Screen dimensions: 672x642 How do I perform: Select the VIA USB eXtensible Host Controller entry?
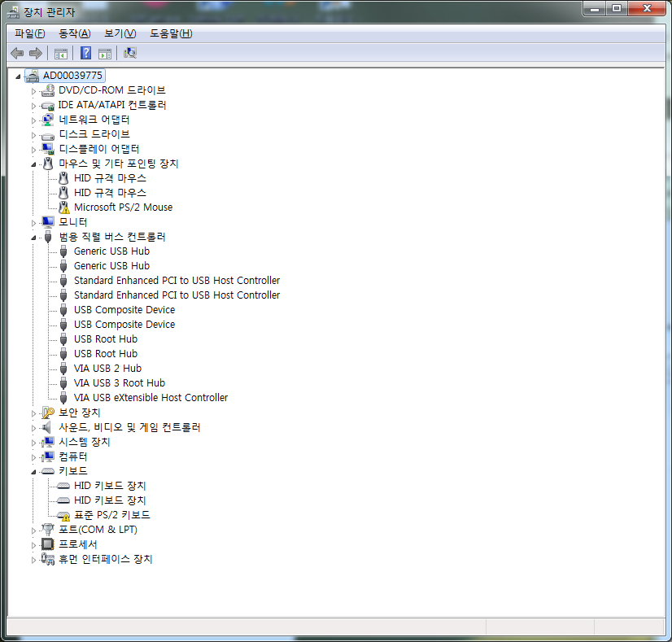(x=151, y=398)
